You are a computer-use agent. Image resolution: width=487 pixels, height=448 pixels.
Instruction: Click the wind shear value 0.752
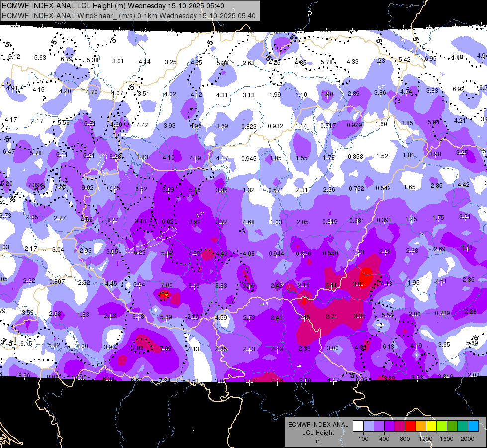coord(356,188)
